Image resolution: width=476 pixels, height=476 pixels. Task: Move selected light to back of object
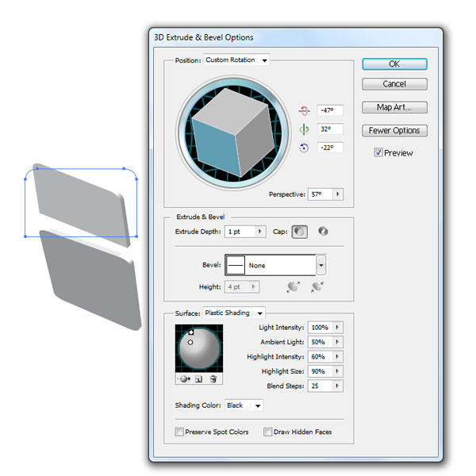(x=184, y=379)
